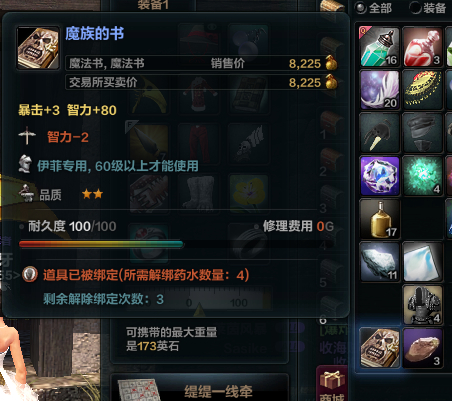Click the dark cap and mask item
Screen dimensions: 452x401
pyautogui.click(x=422, y=133)
